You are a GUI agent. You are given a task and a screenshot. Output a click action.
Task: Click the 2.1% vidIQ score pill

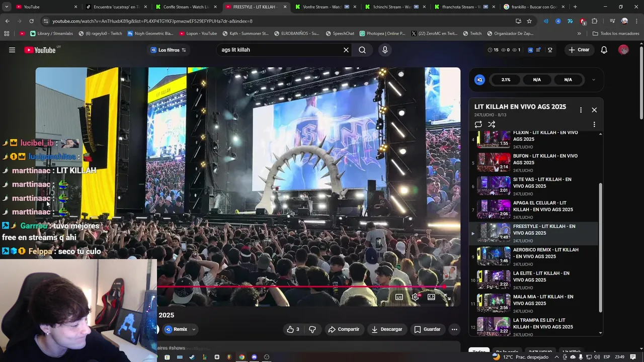pos(506,79)
